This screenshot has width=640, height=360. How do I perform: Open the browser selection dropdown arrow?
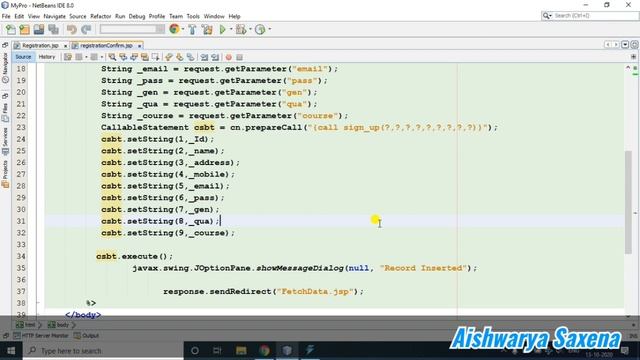point(183,29)
